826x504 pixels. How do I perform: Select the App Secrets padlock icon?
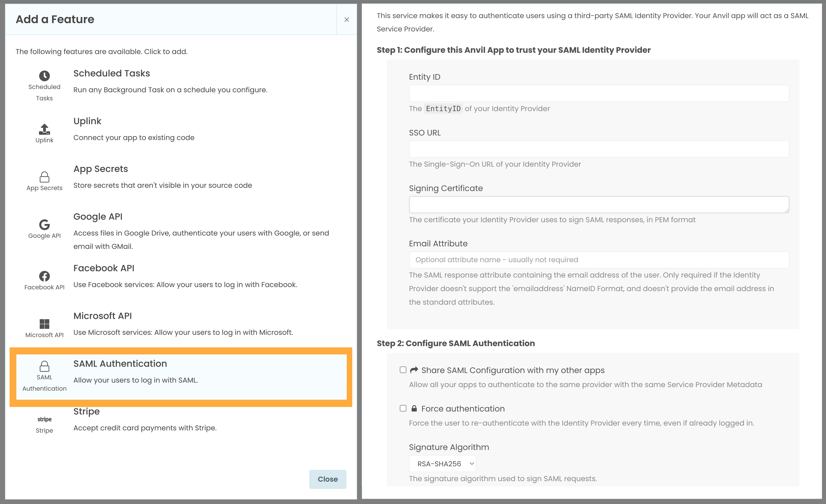click(44, 177)
